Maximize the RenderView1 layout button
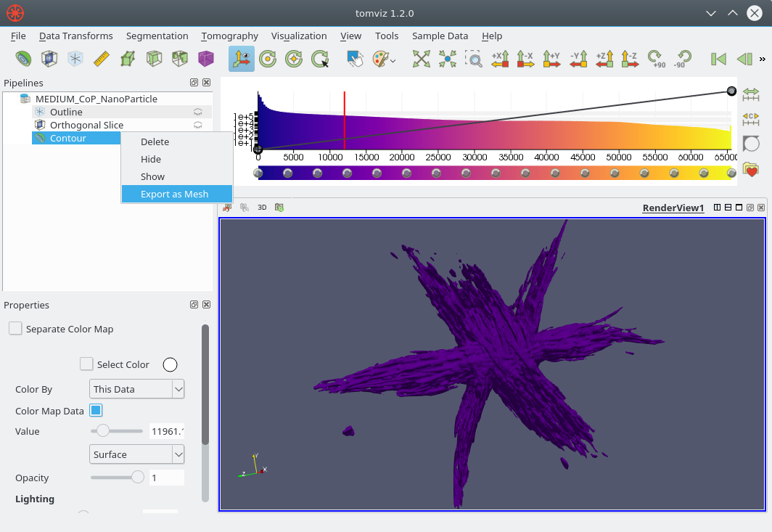The image size is (772, 532). coord(739,208)
